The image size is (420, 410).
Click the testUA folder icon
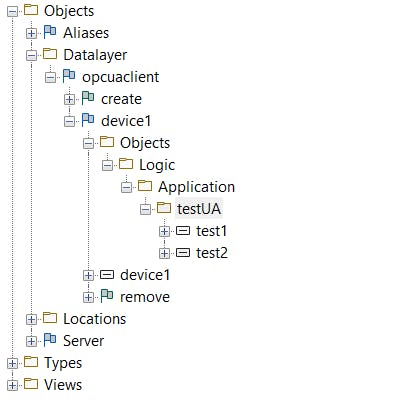point(164,208)
